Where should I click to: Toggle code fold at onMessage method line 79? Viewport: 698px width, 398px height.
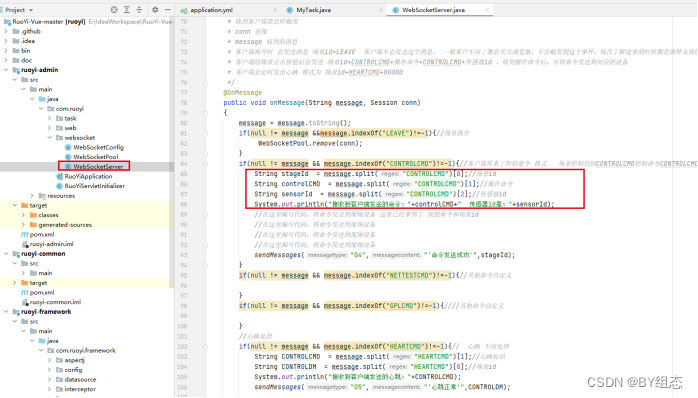pyautogui.click(x=205, y=113)
